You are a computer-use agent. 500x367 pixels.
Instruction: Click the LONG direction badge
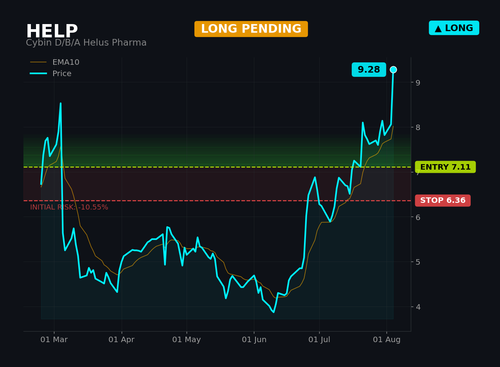click(454, 28)
